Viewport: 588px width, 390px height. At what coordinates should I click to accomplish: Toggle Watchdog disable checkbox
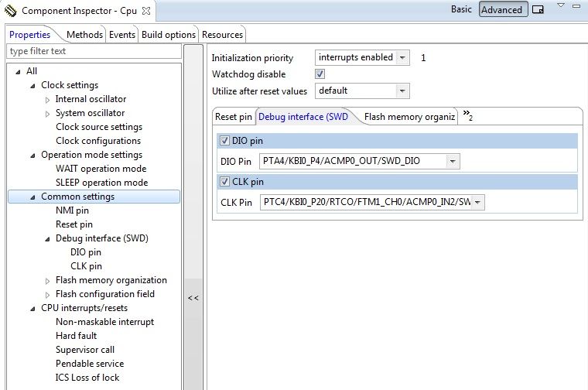(320, 74)
